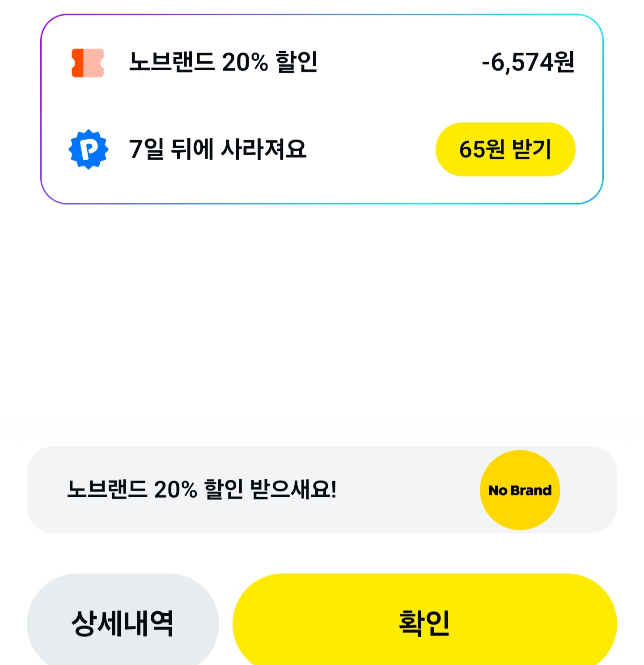
Task: Select the 노브랜드 20% 할인 row label
Action: tap(223, 62)
